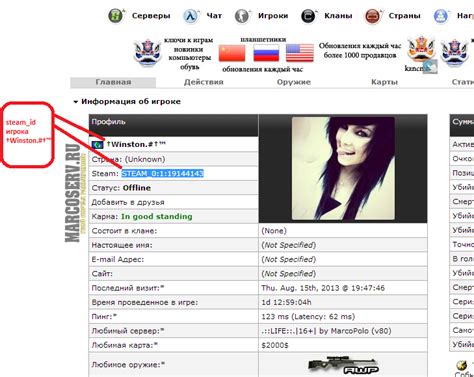474x377 pixels.
Task: Click the Russian flag banner
Action: pyautogui.click(x=266, y=53)
